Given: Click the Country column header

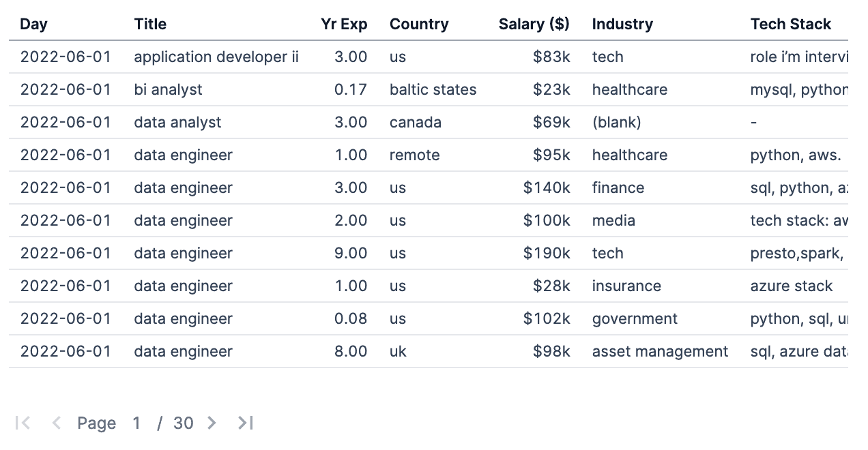Looking at the screenshot, I should [418, 24].
